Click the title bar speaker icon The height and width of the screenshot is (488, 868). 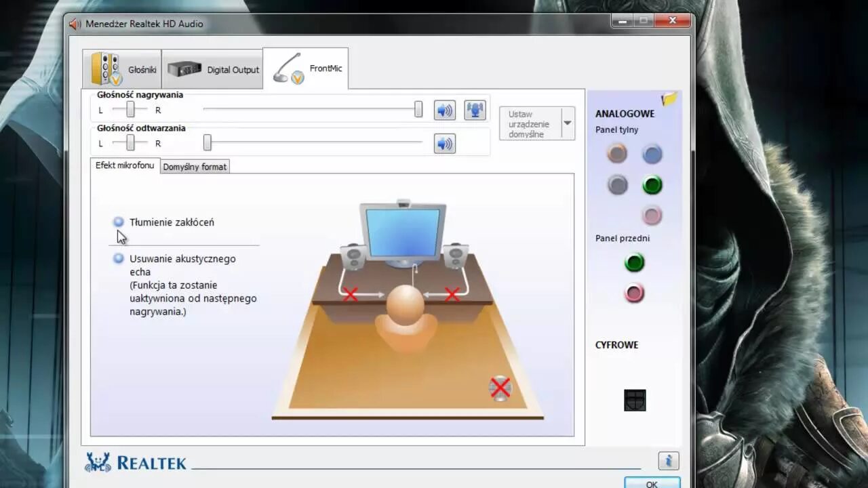[x=75, y=24]
